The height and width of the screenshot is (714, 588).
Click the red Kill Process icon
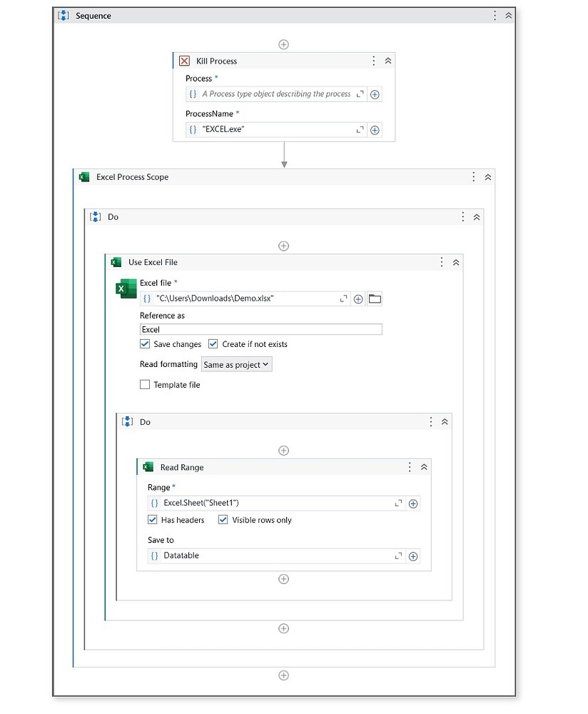pyautogui.click(x=185, y=61)
